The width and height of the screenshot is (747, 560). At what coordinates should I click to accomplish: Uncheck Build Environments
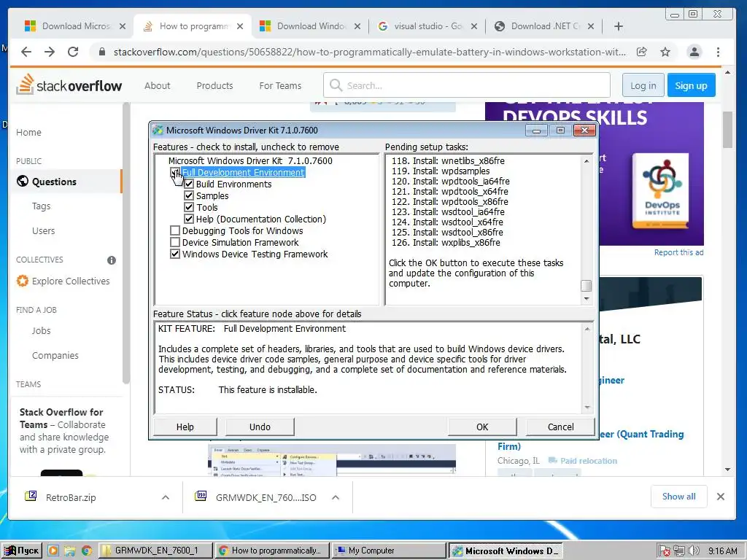[x=189, y=184]
